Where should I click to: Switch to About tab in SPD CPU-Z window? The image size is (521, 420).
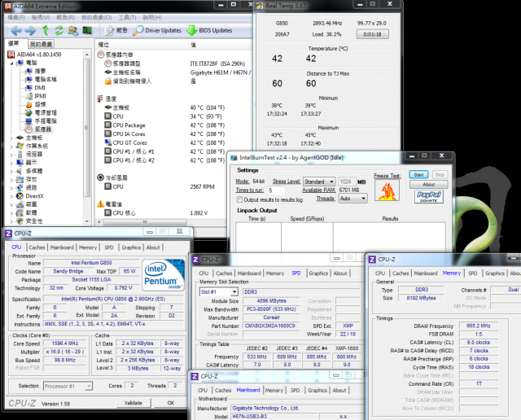(340, 273)
